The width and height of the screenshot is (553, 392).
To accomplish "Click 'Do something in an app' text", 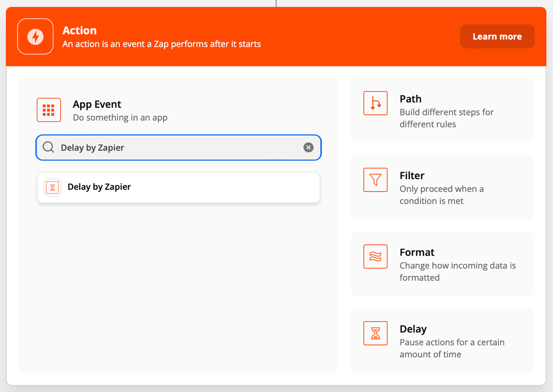I will 120,117.
